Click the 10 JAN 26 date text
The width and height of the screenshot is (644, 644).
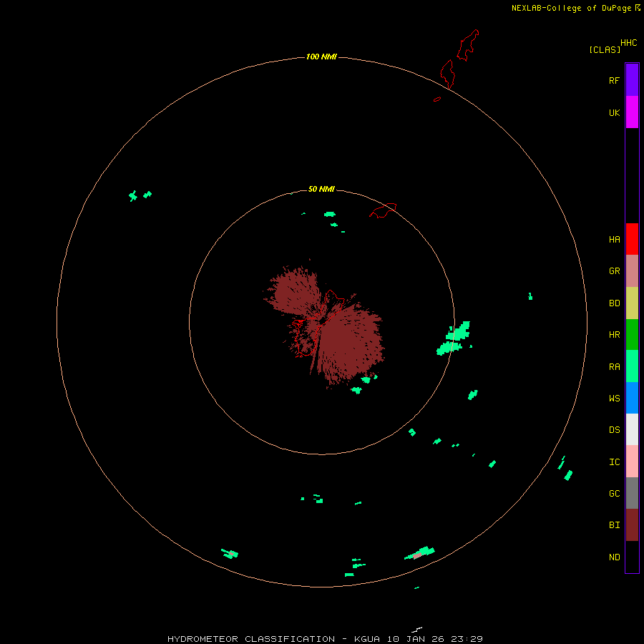pyautogui.click(x=416, y=639)
